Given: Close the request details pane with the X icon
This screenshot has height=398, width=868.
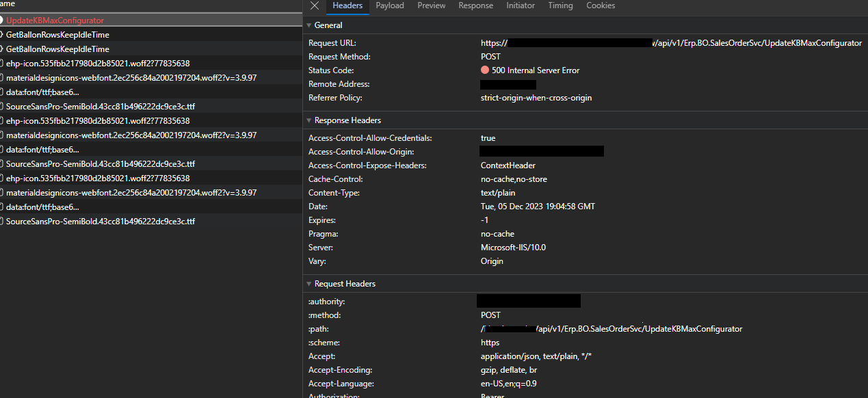Looking at the screenshot, I should [314, 5].
